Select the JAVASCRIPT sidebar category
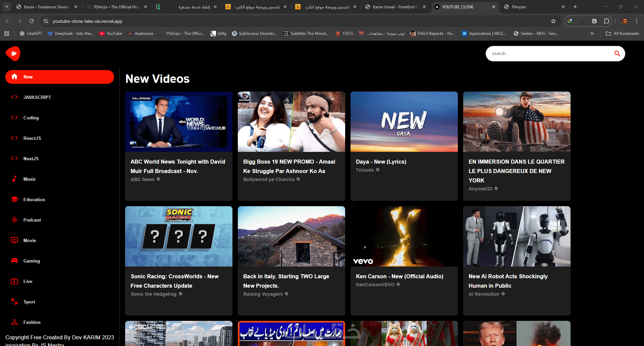Screen dimensions: 644x346 click(x=37, y=97)
